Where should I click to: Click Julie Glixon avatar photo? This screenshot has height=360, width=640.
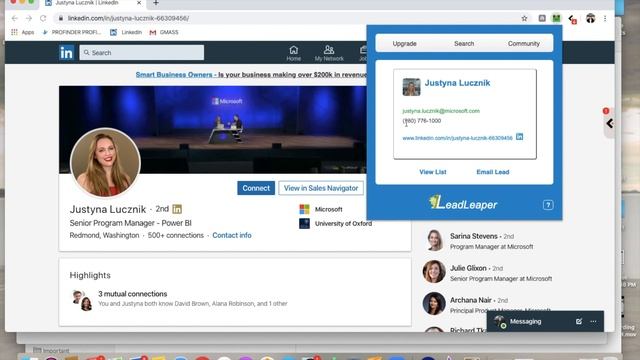(434, 272)
